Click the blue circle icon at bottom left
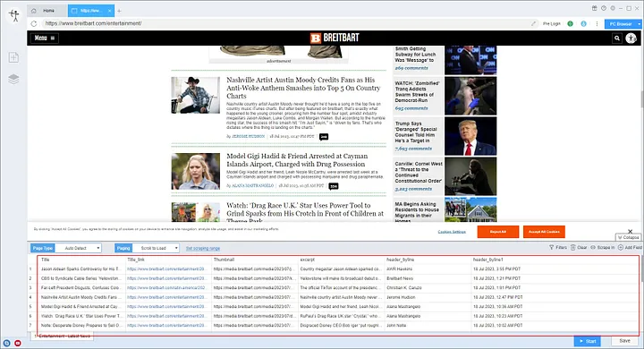Image resolution: width=644 pixels, height=349 pixels. (x=7, y=343)
